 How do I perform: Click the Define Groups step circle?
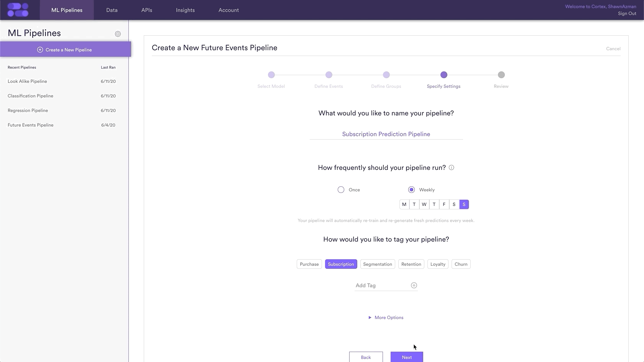coord(386,75)
